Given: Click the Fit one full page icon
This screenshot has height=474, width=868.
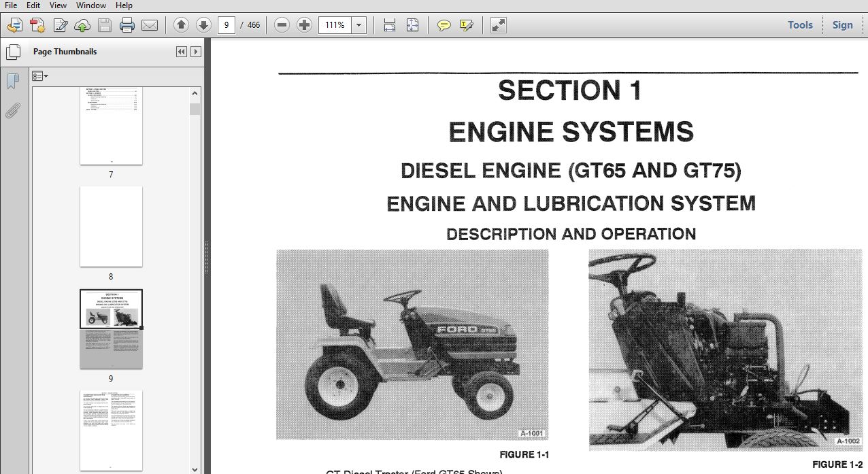Looking at the screenshot, I should pos(412,26).
